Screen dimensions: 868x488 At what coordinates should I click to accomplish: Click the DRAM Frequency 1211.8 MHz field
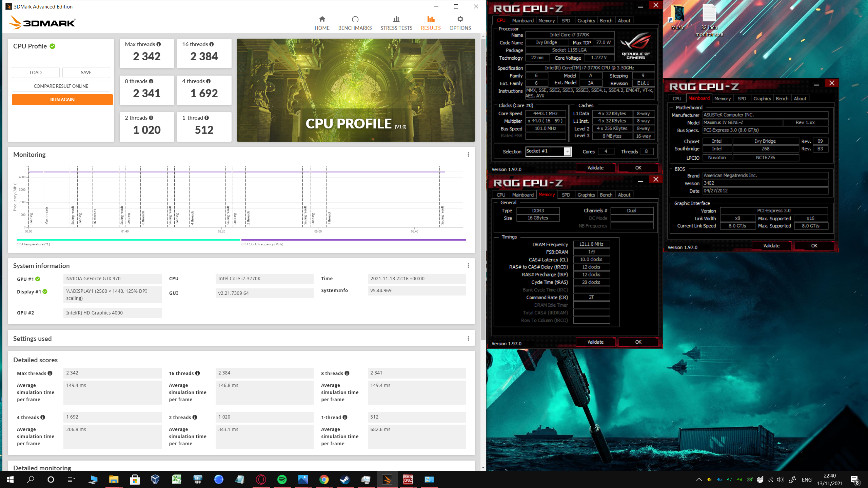591,244
